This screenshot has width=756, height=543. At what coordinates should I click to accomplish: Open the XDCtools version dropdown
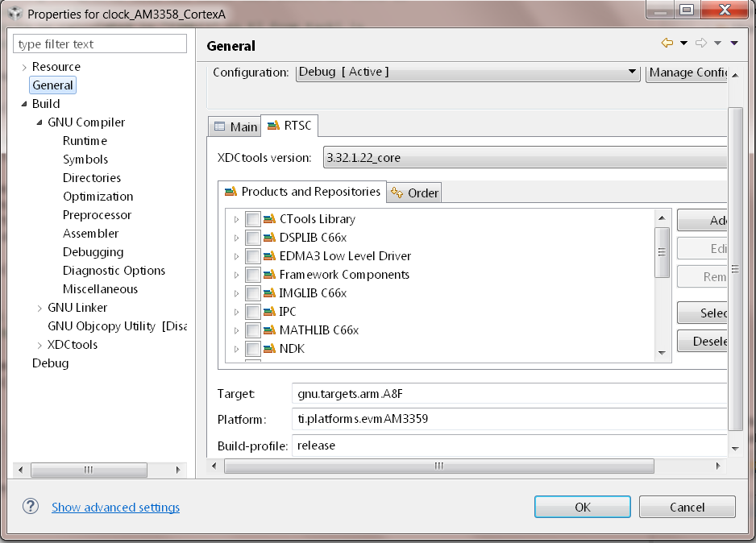(x=524, y=158)
